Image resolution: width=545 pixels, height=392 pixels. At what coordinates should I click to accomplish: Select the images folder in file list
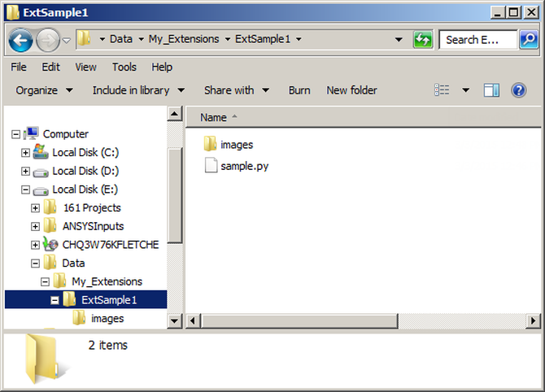pos(229,144)
